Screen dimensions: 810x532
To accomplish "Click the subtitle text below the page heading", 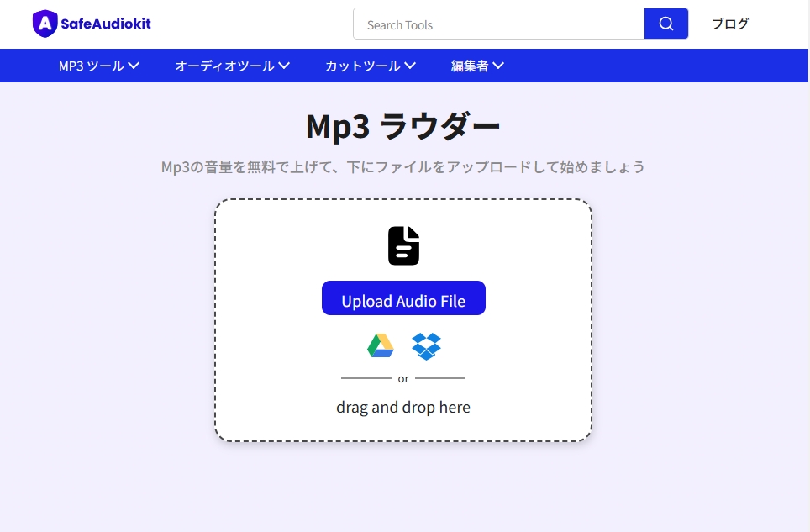I will click(403, 166).
